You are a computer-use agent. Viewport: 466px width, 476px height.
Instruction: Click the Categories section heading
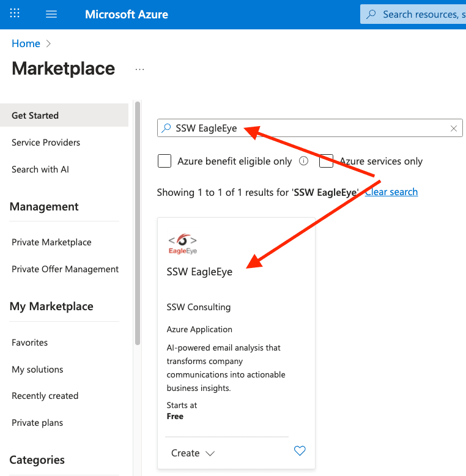pyautogui.click(x=37, y=459)
